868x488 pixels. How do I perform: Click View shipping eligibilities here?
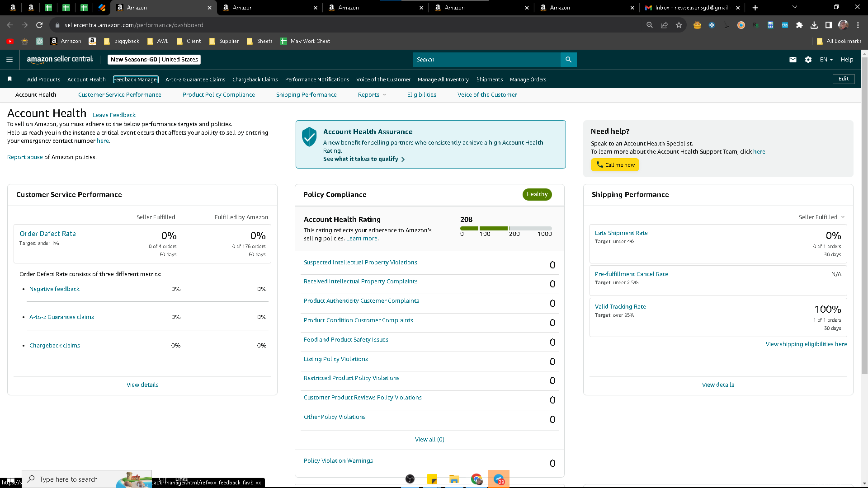coord(806,344)
